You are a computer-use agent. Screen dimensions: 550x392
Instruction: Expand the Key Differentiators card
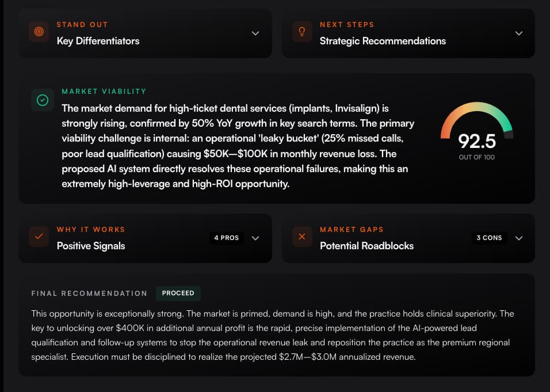click(x=255, y=33)
